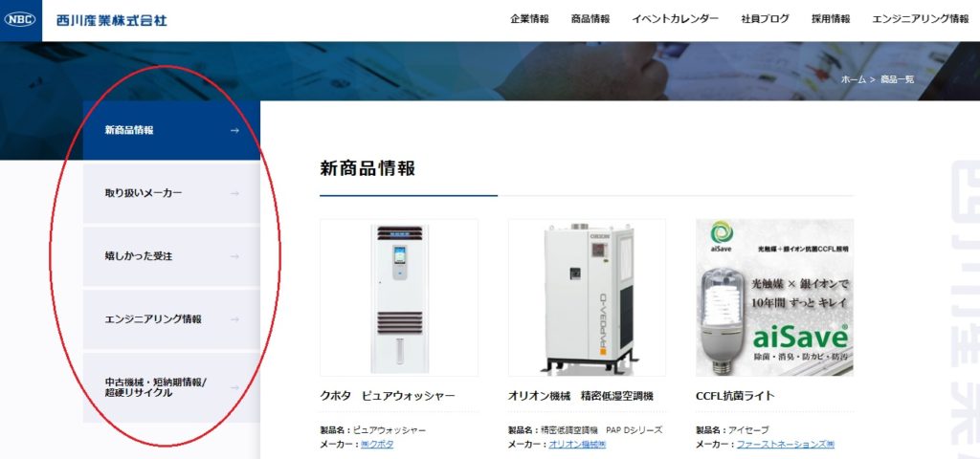The height and width of the screenshot is (459, 980).
Task: Click the arrow icon beside 新商品情報
Action: [x=234, y=130]
